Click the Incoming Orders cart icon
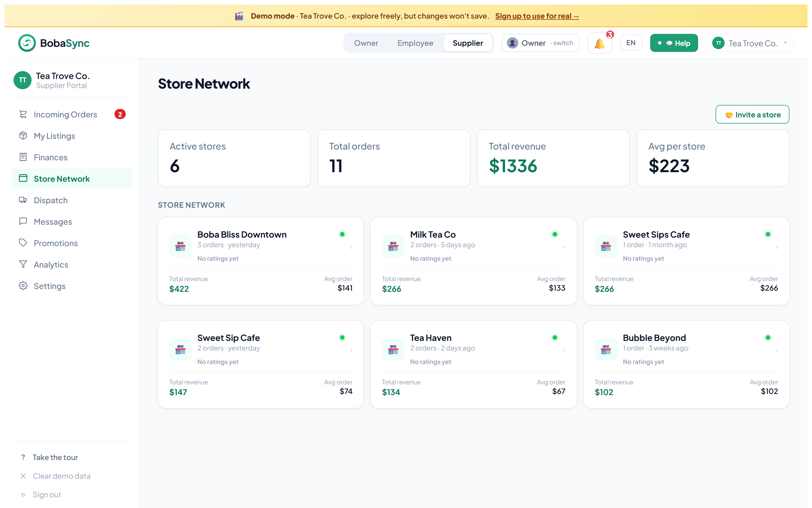This screenshot has height=508, width=812. point(23,114)
